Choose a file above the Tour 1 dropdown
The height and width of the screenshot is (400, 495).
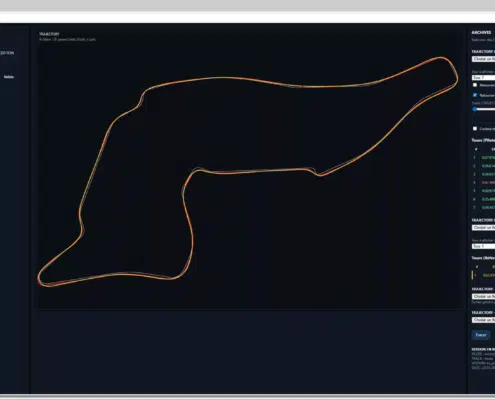(x=483, y=227)
